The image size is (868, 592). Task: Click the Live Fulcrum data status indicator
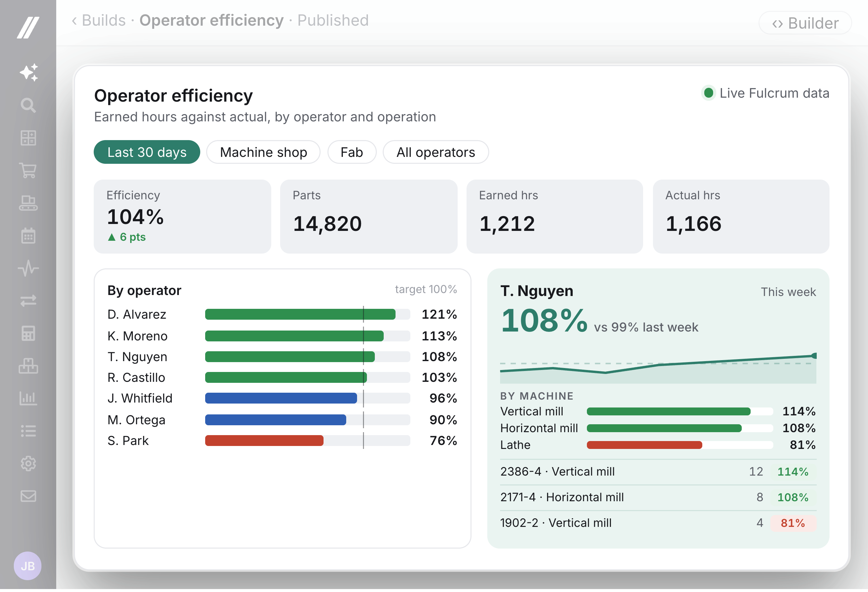coord(765,93)
